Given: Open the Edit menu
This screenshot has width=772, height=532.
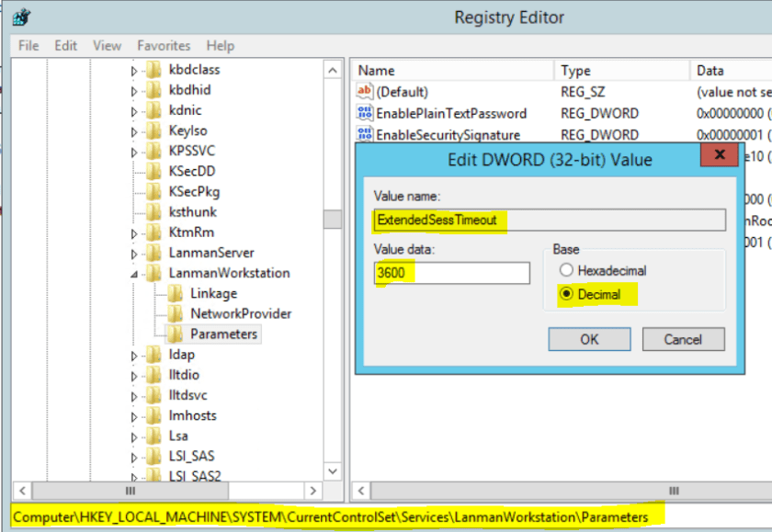Looking at the screenshot, I should point(65,45).
